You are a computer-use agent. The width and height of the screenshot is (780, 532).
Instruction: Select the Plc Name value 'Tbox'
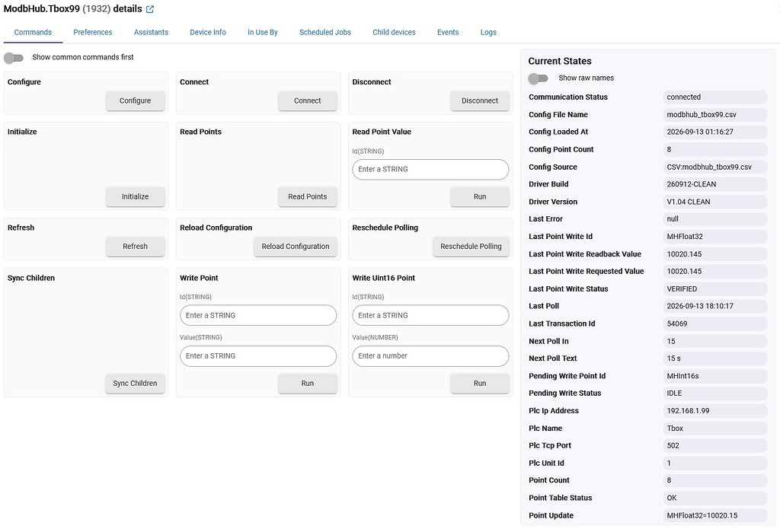[x=714, y=428]
